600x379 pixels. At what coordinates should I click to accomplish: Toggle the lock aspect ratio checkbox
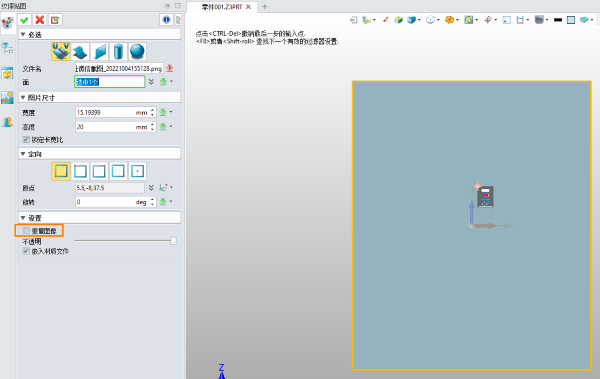point(26,139)
